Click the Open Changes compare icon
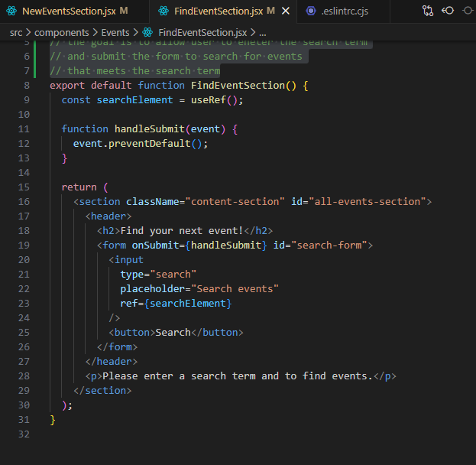476x465 pixels. pyautogui.click(x=427, y=11)
